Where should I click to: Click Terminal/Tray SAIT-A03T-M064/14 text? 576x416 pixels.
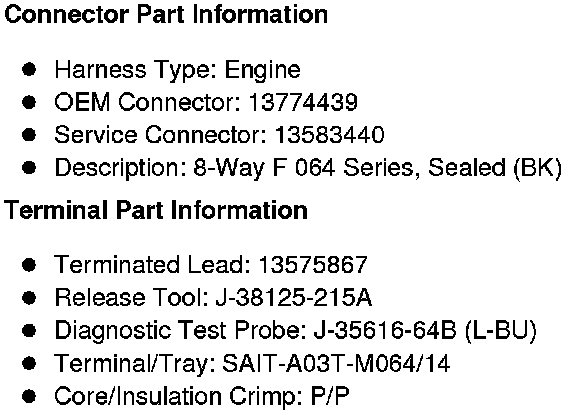coord(336,363)
